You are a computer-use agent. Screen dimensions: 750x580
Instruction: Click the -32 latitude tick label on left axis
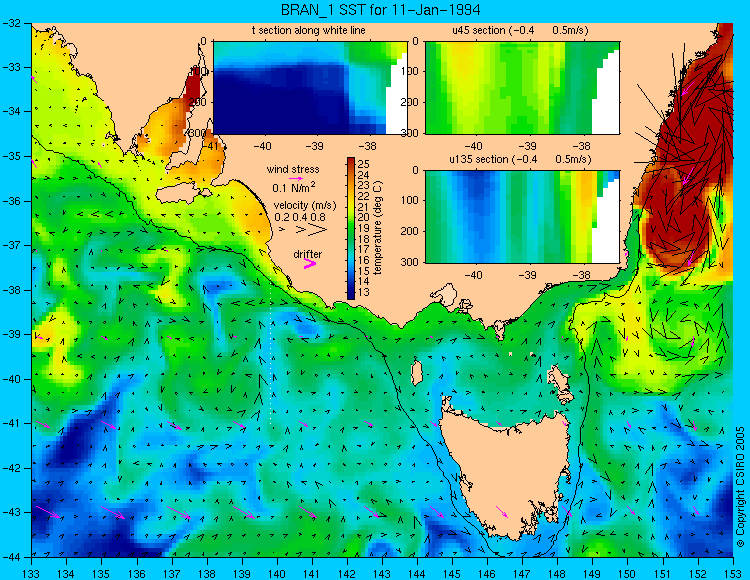coord(13,22)
